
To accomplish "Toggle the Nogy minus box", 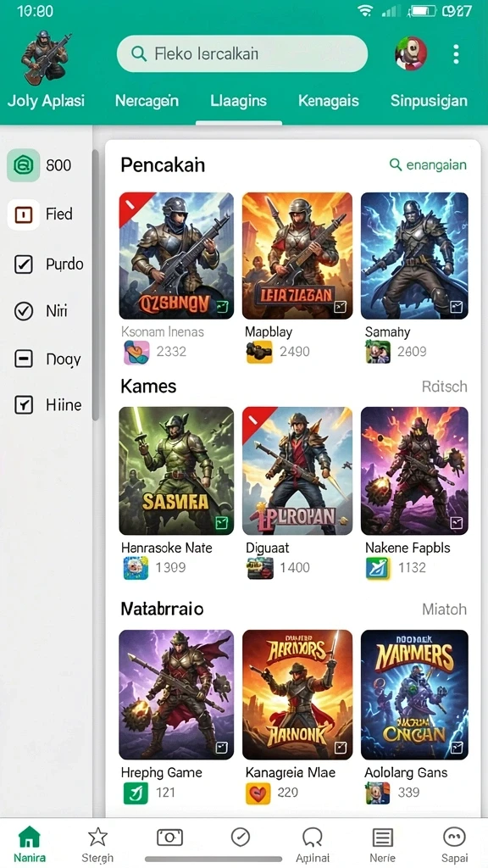I will (x=23, y=359).
